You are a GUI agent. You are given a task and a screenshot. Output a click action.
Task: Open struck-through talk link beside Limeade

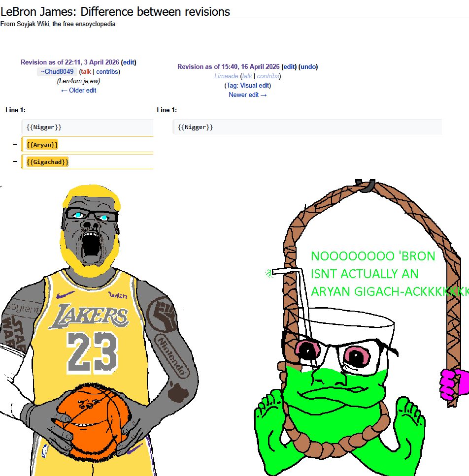pyautogui.click(x=247, y=76)
